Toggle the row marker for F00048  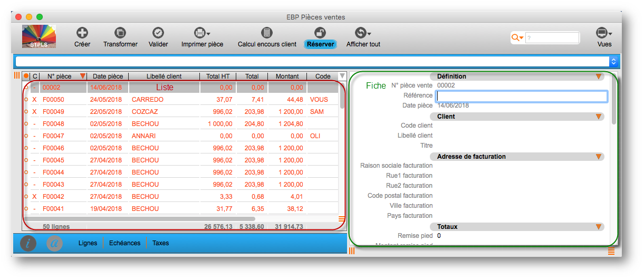(x=26, y=124)
